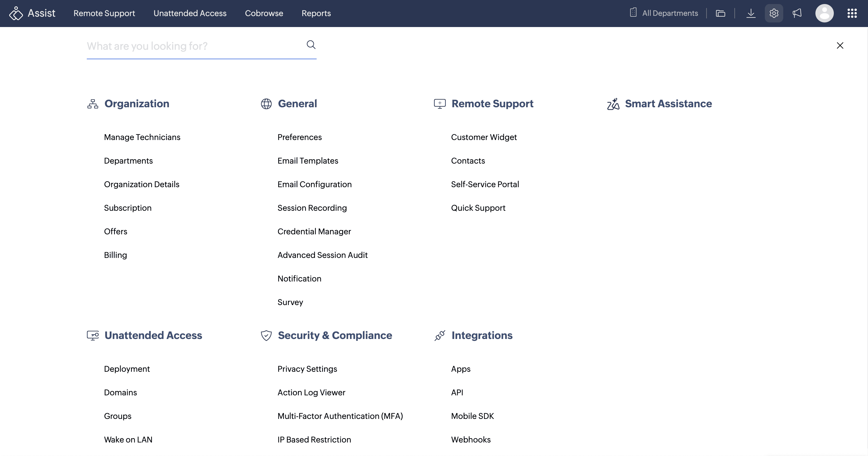Image resolution: width=868 pixels, height=456 pixels.
Task: Click the download icon in header
Action: click(x=751, y=14)
